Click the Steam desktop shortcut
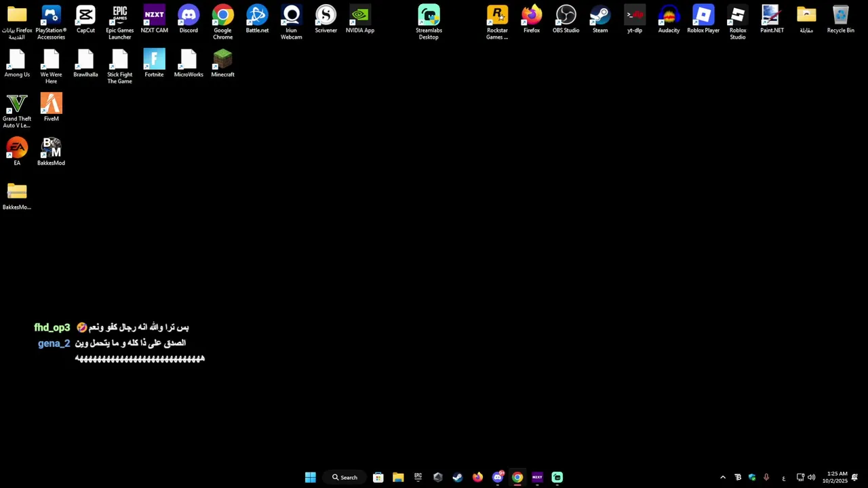The height and width of the screenshot is (488, 868). coord(600,20)
